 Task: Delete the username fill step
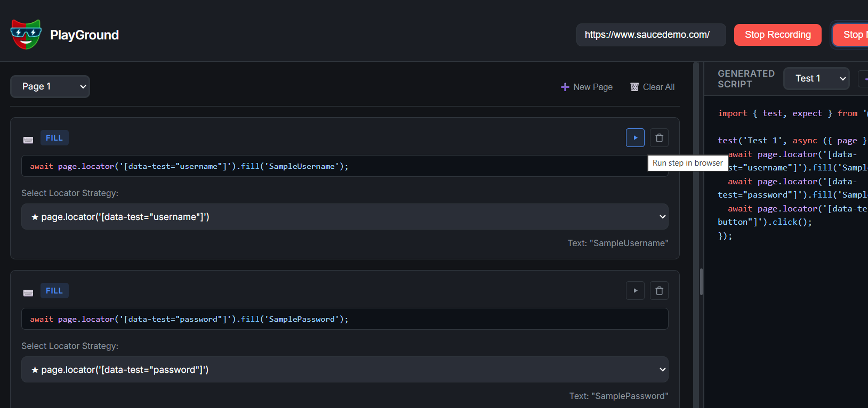(x=659, y=138)
